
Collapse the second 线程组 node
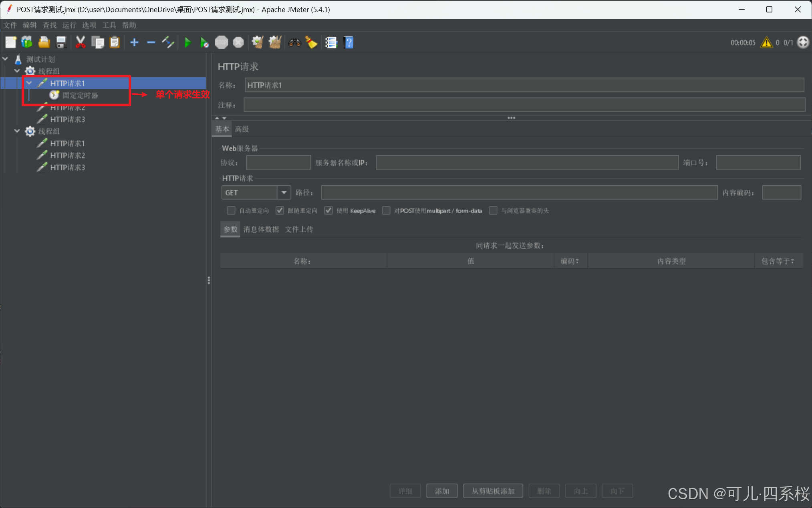(17, 131)
